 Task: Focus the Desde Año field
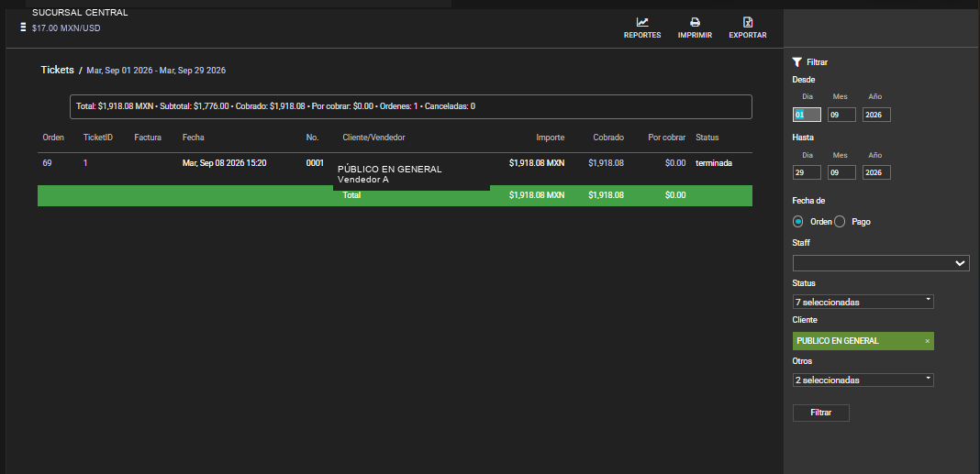876,115
